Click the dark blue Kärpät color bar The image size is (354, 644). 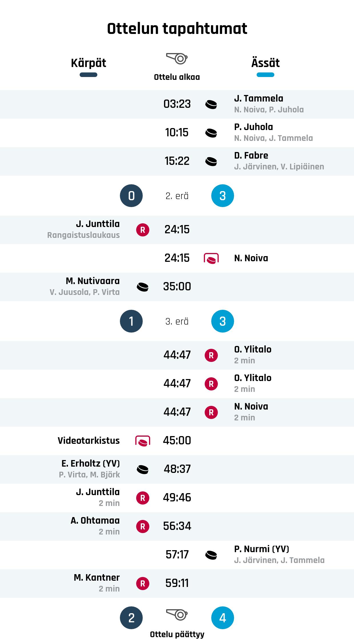88,75
